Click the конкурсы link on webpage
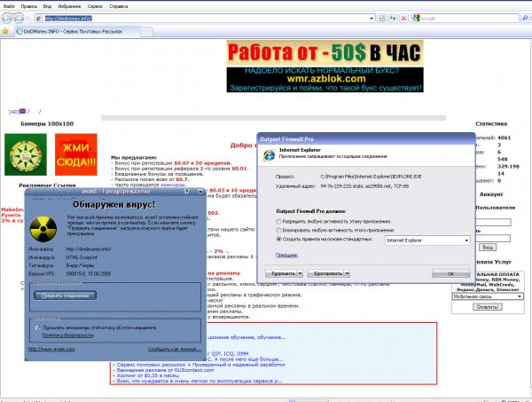 pyautogui.click(x=172, y=185)
